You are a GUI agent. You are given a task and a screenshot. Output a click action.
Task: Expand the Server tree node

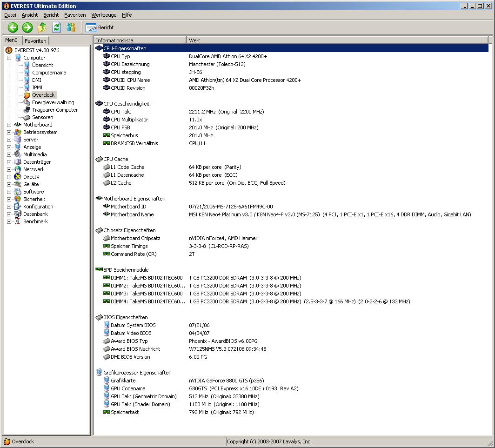9,140
